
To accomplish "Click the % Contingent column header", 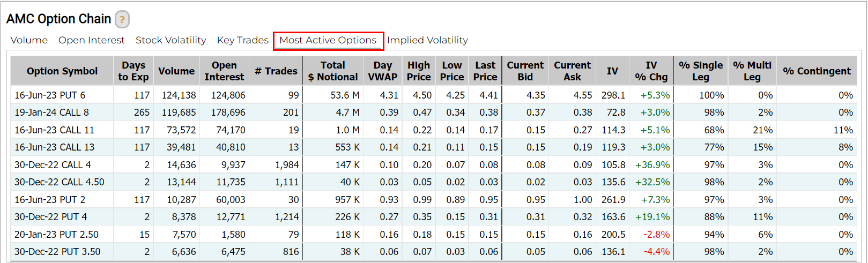I will [817, 71].
